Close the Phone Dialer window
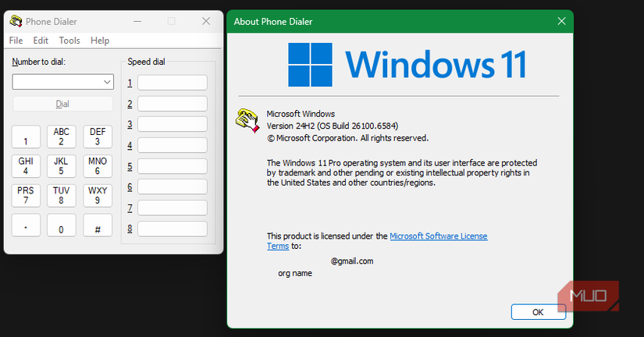Viewport: 644px width, 337px height. coord(206,21)
